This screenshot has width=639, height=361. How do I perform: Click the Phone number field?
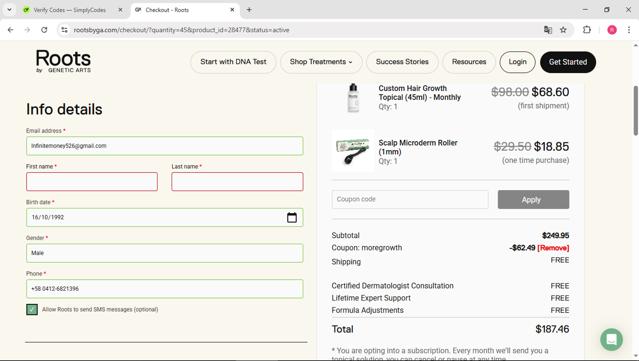[165, 288]
